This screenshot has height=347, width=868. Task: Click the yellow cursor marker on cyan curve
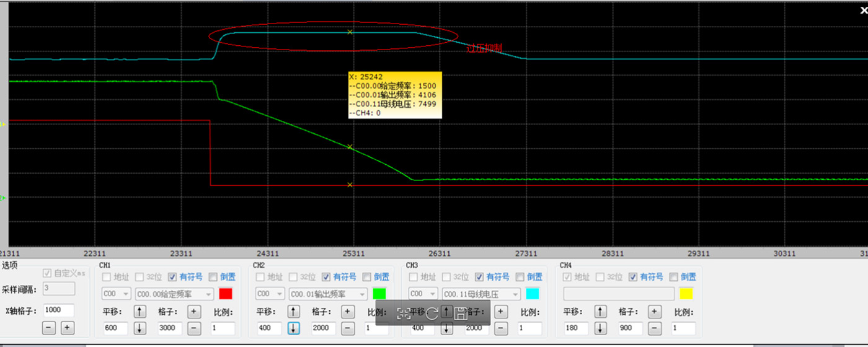point(350,32)
